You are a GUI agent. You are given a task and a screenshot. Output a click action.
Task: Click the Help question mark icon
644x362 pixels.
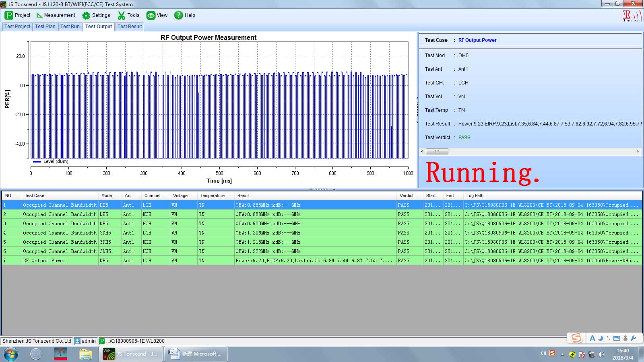coord(178,15)
